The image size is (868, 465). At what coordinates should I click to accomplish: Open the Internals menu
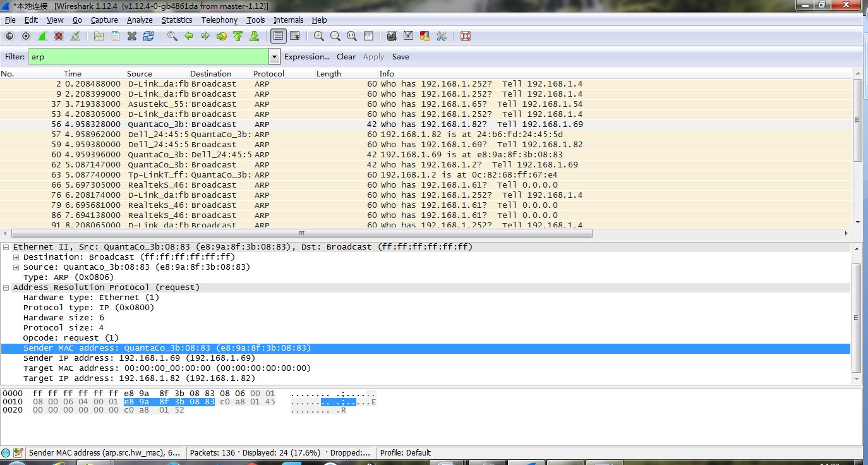click(288, 20)
